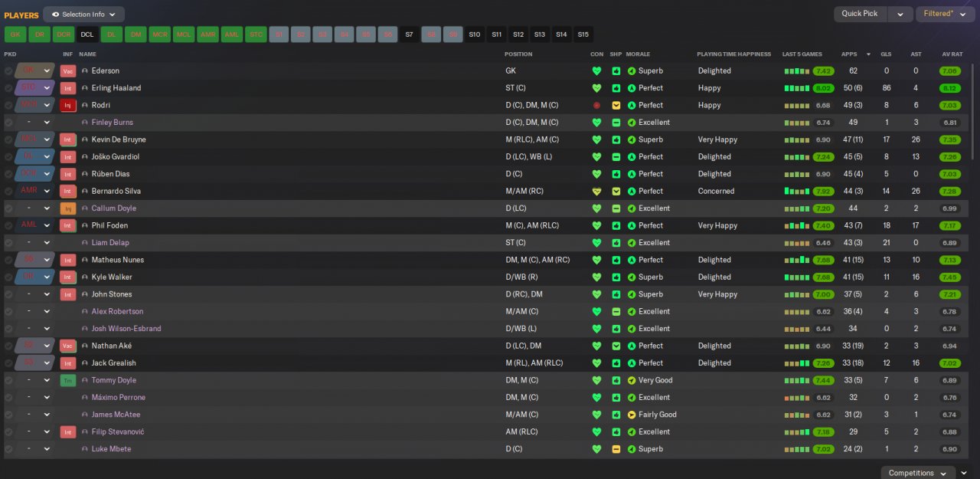The height and width of the screenshot is (479, 980).
Task: Click the profile icon beside Luke Mbete
Action: (85, 449)
